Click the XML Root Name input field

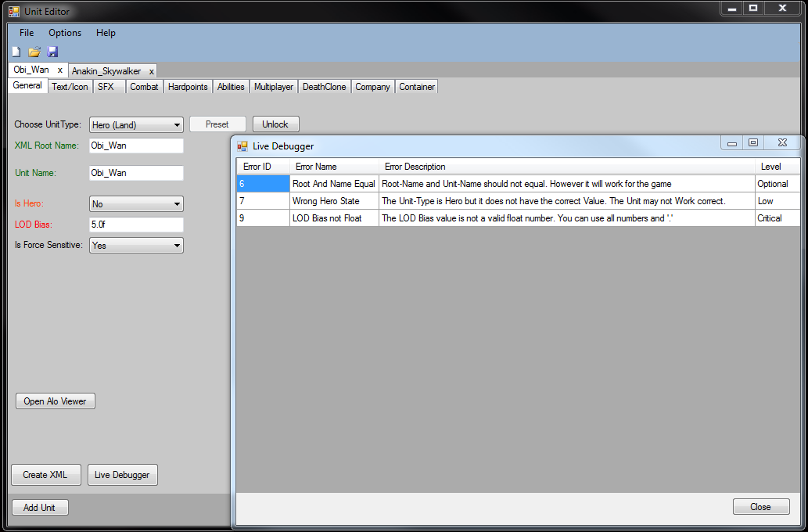[x=136, y=146]
